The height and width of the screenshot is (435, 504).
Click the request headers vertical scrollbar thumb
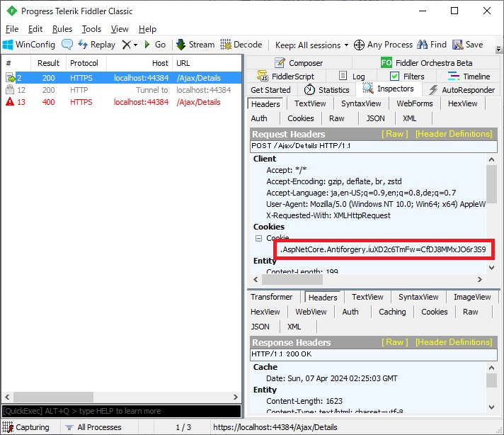(491, 184)
